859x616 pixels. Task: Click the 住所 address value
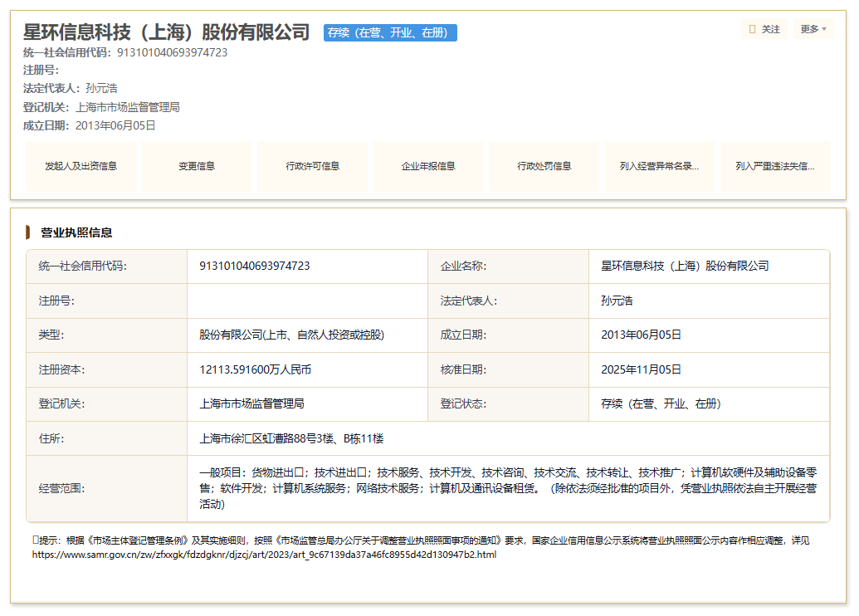[291, 438]
